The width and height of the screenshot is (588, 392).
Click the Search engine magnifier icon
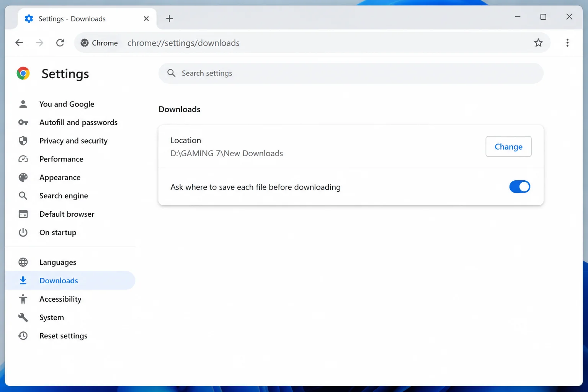pyautogui.click(x=23, y=196)
